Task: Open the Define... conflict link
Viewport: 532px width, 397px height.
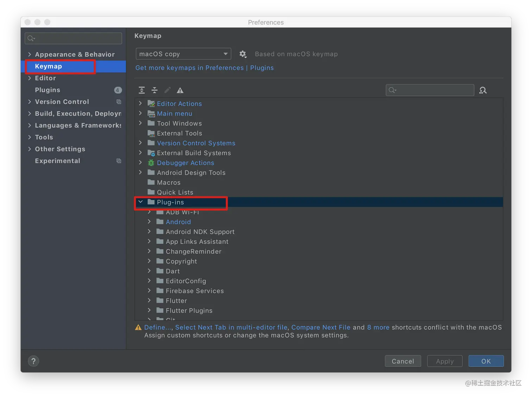Action: [158, 327]
